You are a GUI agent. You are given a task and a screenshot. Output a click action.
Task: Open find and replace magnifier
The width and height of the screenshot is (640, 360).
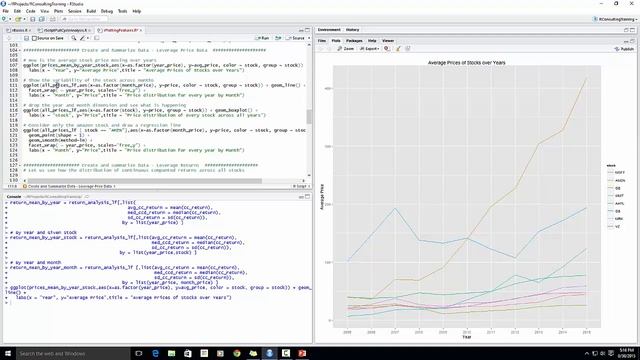(x=74, y=38)
